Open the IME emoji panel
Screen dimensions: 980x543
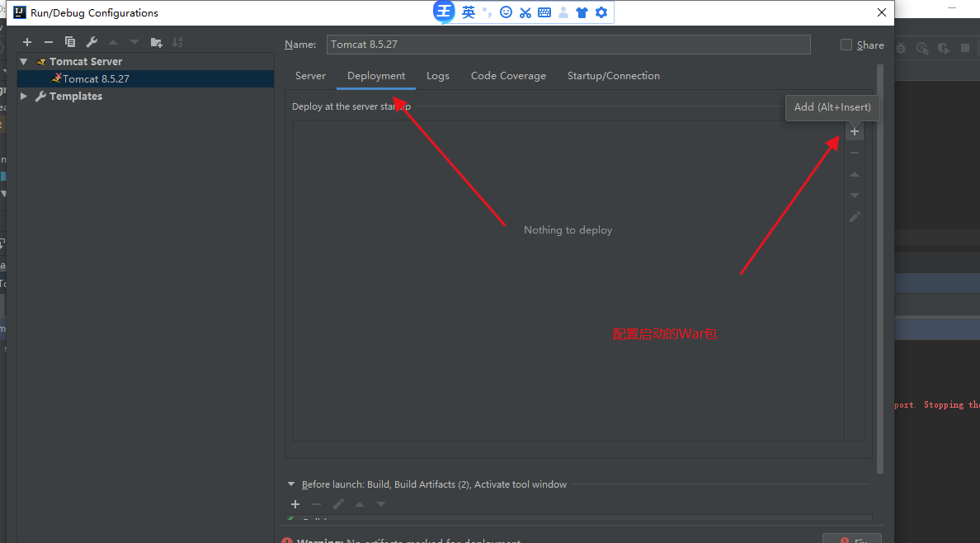tap(506, 12)
